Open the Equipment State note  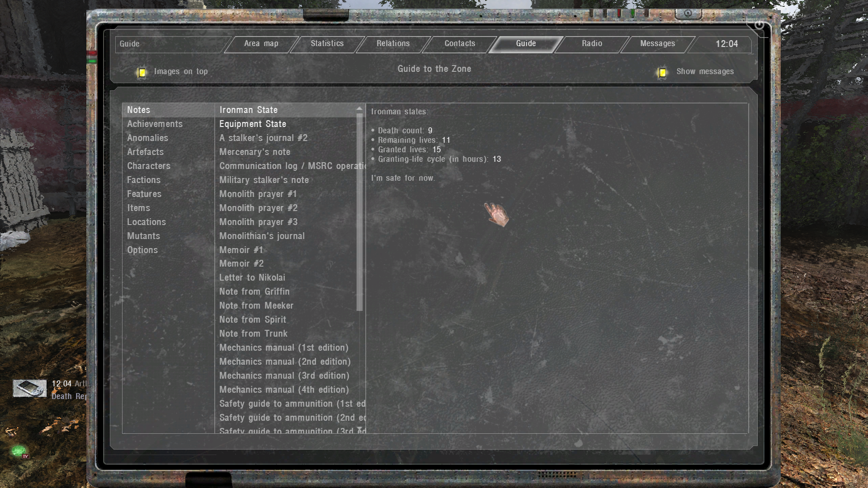(286, 124)
